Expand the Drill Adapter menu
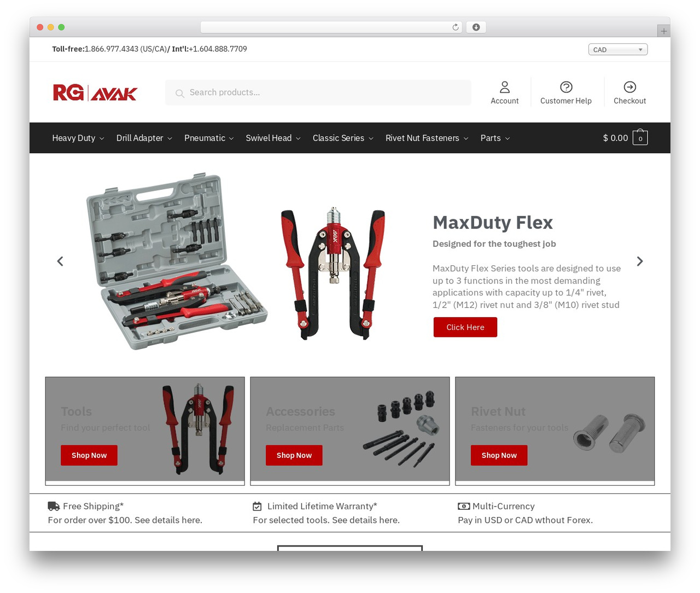700x593 pixels. point(144,138)
